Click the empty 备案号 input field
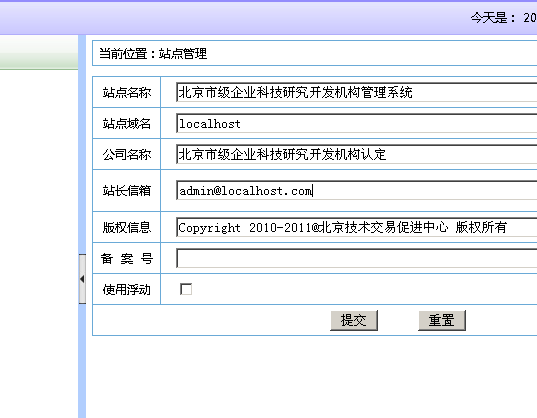The width and height of the screenshot is (537, 418). pyautogui.click(x=357, y=258)
